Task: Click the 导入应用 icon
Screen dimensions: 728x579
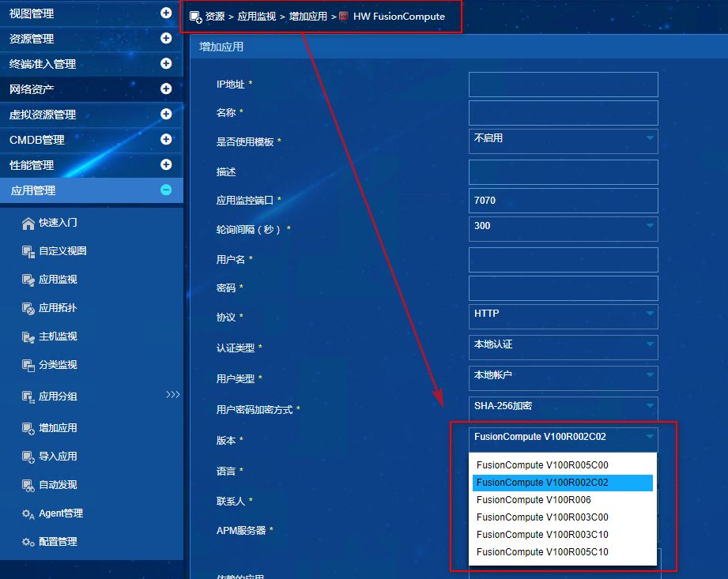Action: (x=28, y=457)
